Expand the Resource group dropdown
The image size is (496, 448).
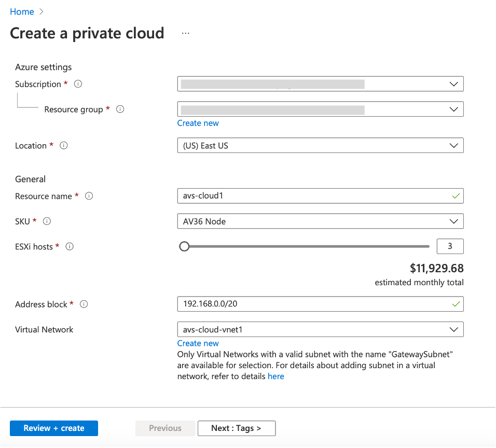[x=321, y=109]
